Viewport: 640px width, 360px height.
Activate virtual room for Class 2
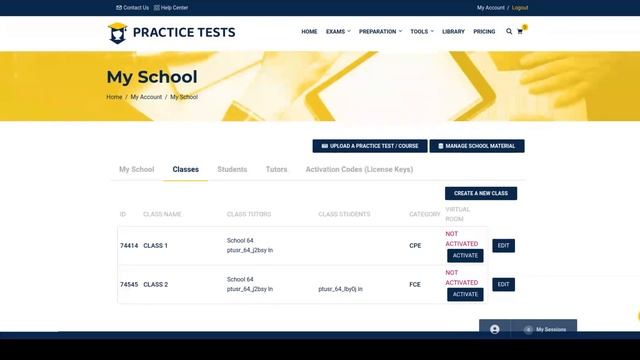(465, 294)
